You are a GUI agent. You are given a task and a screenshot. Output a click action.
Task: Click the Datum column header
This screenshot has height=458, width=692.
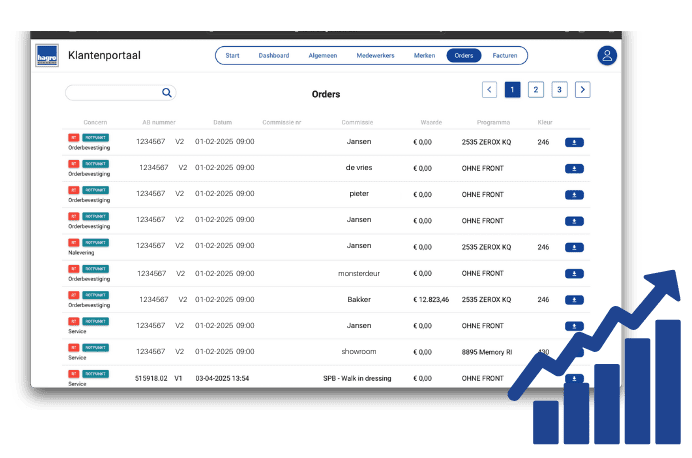(x=222, y=122)
